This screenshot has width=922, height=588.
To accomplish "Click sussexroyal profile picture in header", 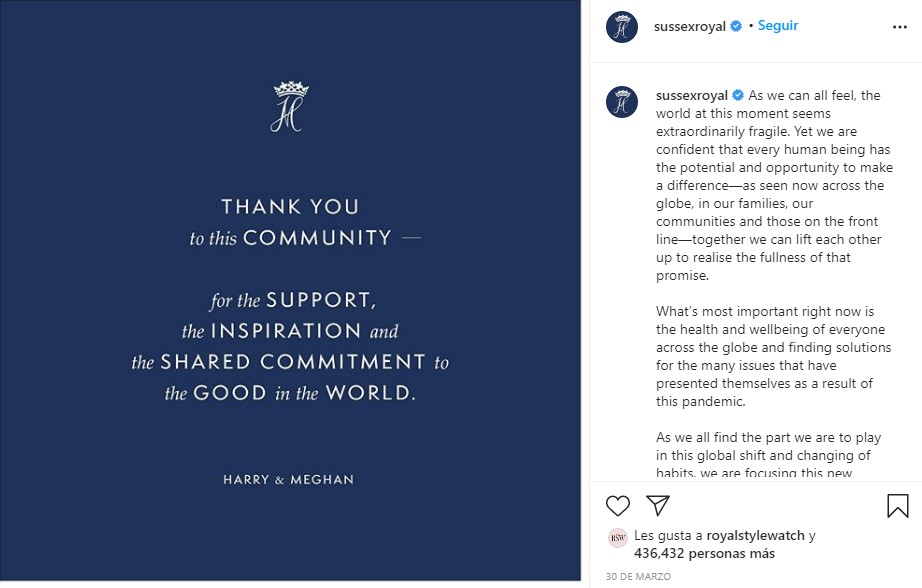I will 622,27.
